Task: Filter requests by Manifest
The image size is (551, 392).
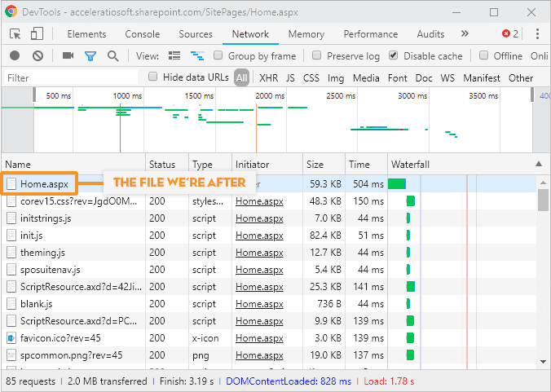Action: pyautogui.click(x=482, y=78)
